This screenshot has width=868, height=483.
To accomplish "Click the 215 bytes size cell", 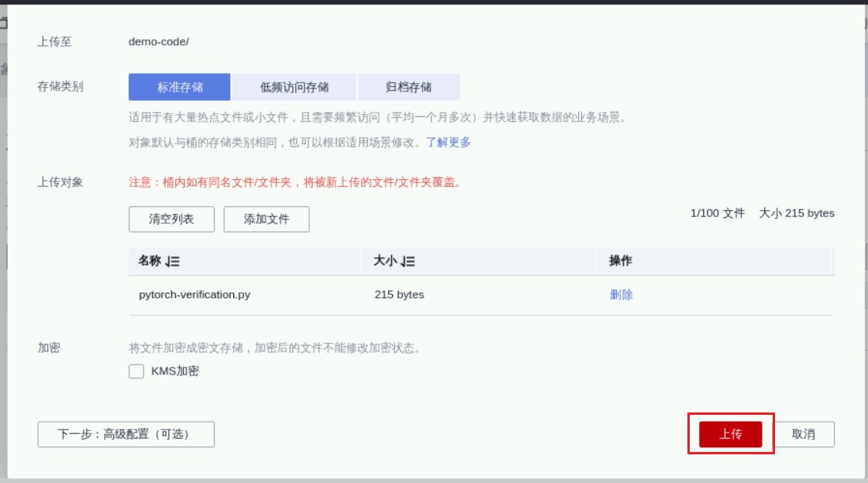I will click(x=399, y=295).
